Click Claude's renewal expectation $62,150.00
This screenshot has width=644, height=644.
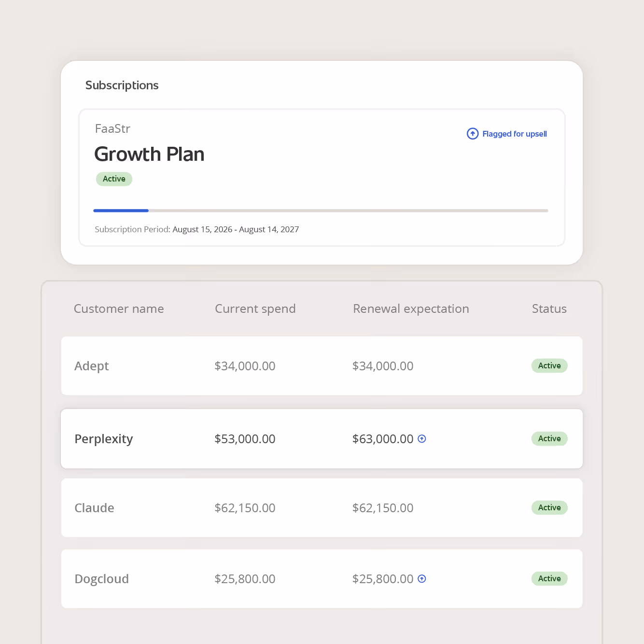pos(383,508)
